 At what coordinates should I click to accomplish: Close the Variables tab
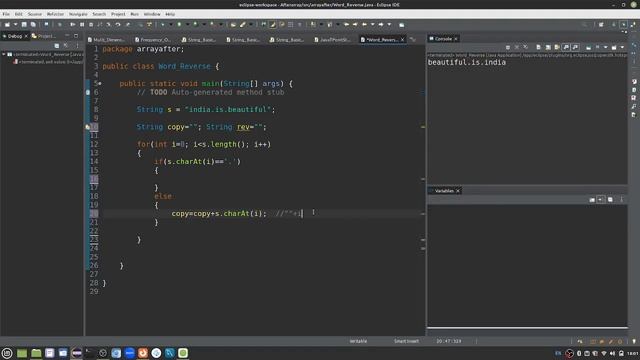click(x=458, y=191)
